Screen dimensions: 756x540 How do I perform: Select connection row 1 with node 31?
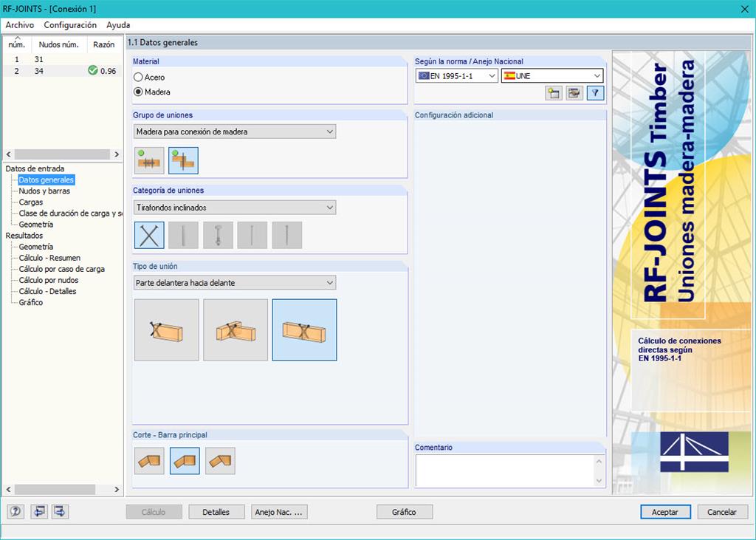pyautogui.click(x=62, y=59)
